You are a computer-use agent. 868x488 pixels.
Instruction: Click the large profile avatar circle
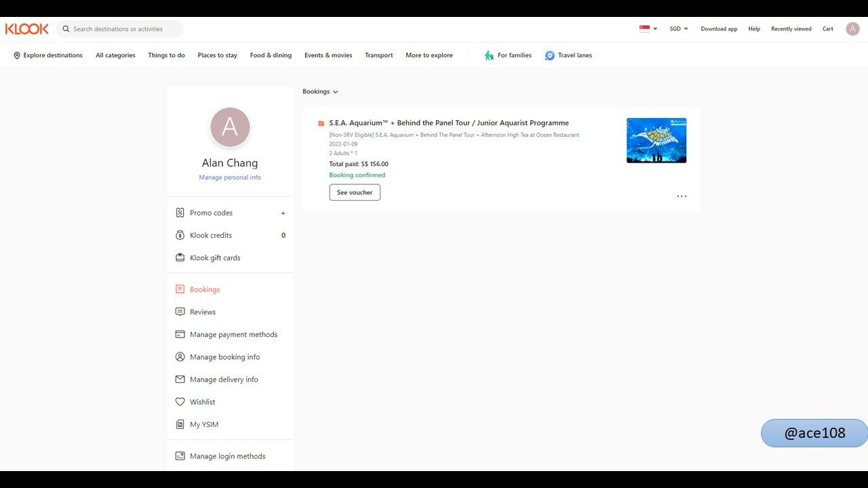pyautogui.click(x=230, y=127)
